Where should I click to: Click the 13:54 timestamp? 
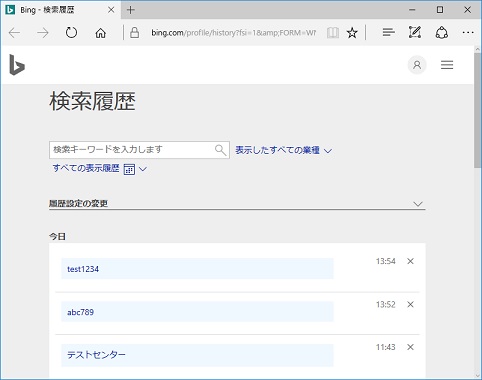pyautogui.click(x=386, y=261)
